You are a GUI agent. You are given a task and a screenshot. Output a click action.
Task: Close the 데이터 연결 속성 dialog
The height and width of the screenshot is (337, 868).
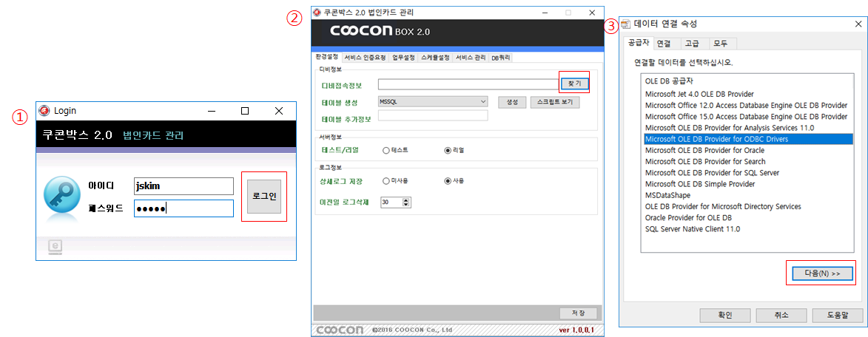point(858,24)
